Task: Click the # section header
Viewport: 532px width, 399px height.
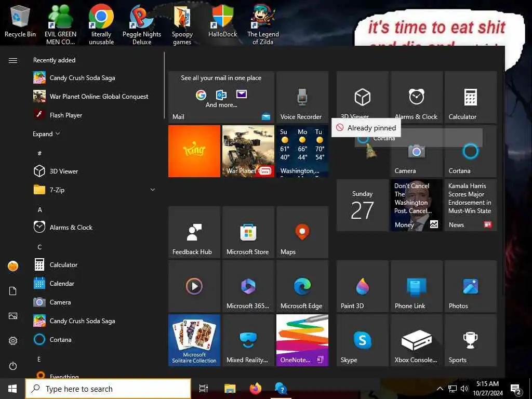Action: [x=39, y=153]
